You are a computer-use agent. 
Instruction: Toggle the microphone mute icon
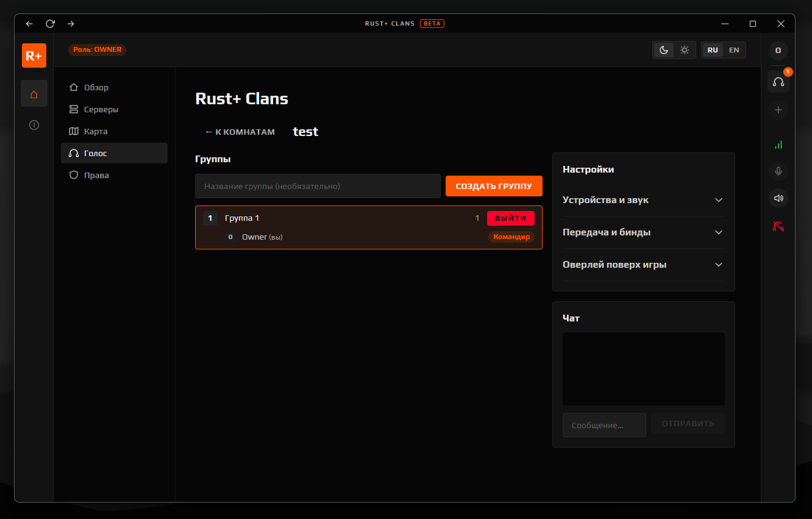[x=778, y=171]
